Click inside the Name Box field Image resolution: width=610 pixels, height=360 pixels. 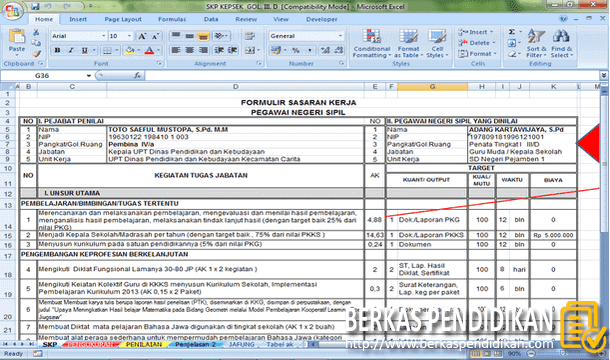43,76
